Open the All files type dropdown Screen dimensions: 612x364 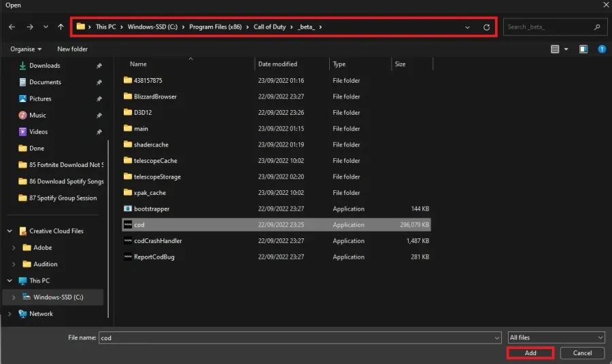click(x=556, y=338)
